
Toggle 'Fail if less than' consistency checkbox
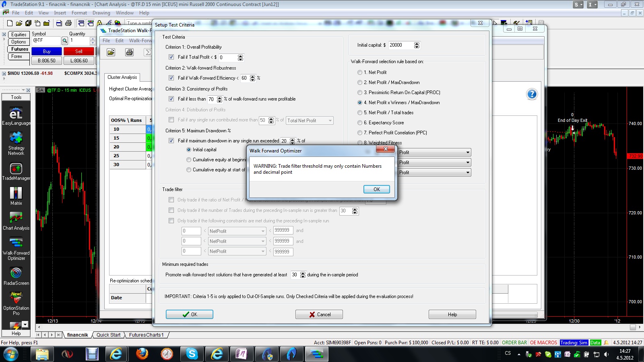tap(171, 99)
